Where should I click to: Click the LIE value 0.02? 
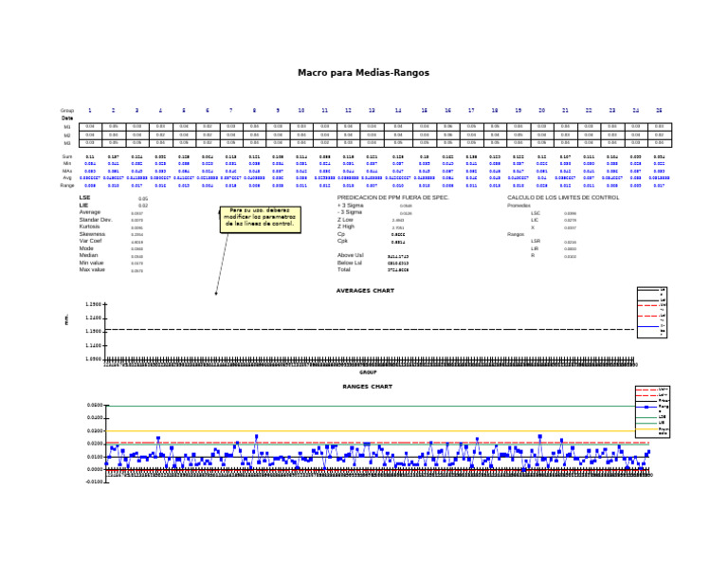143,206
